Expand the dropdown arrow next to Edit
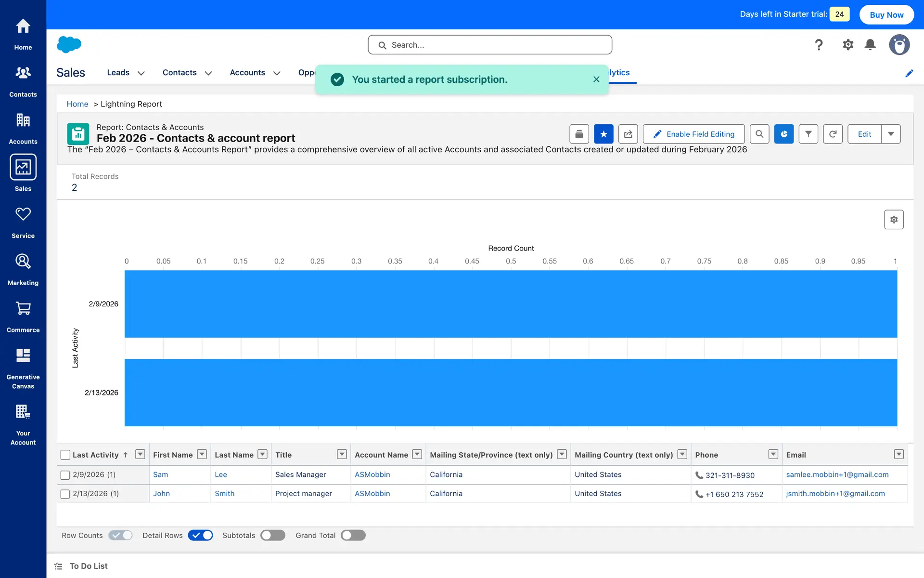 pos(891,134)
